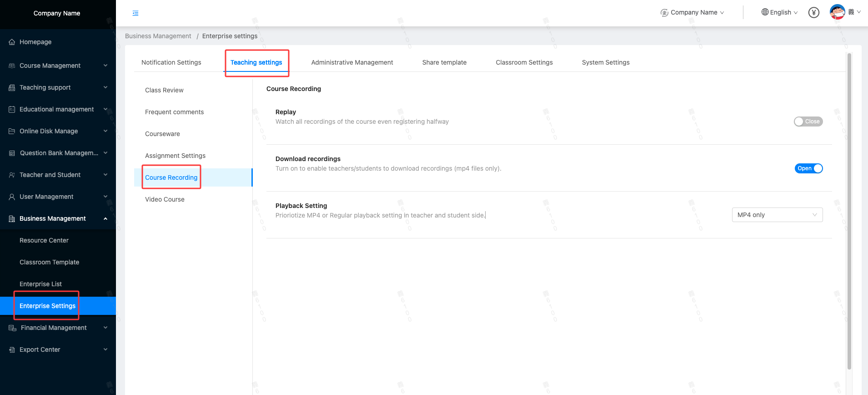868x395 pixels.
Task: Click the Online Disk Manage folder icon
Action: tap(12, 131)
